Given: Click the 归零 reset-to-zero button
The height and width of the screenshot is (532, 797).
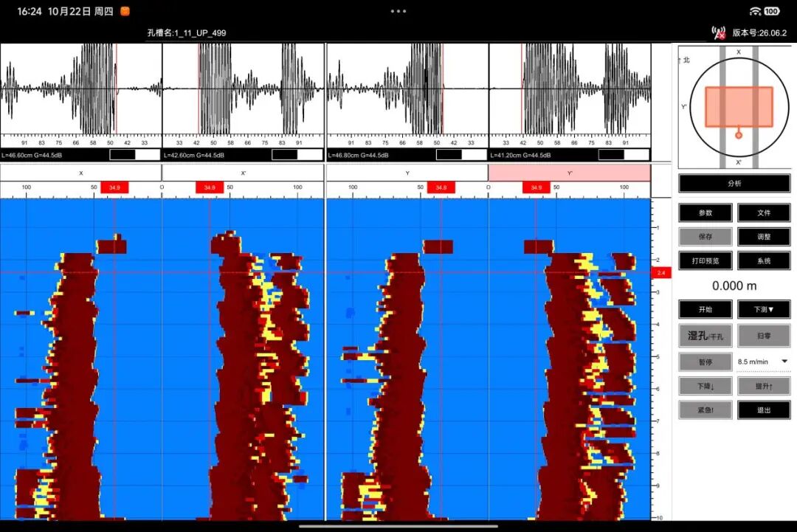Looking at the screenshot, I should (x=764, y=336).
